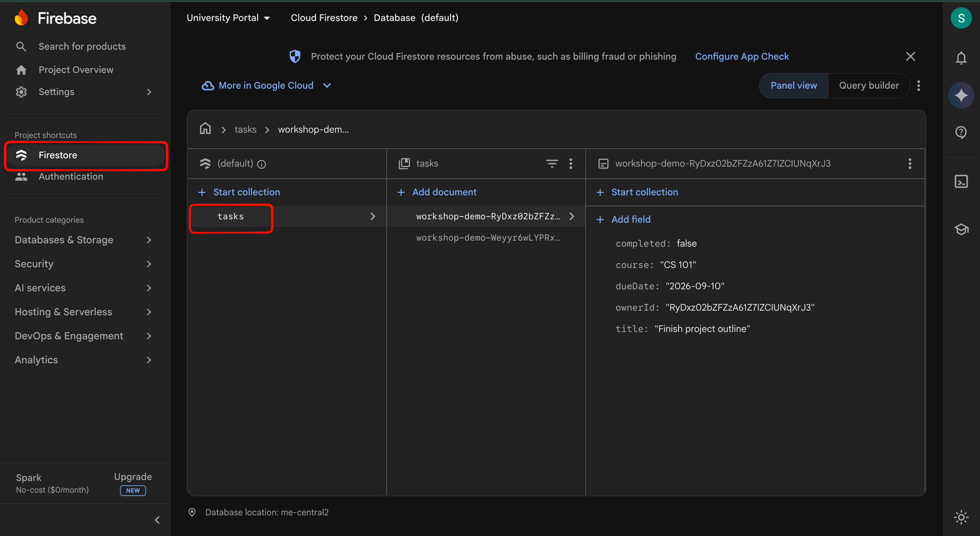
Task: Open the user account avatar S
Action: coord(961,18)
